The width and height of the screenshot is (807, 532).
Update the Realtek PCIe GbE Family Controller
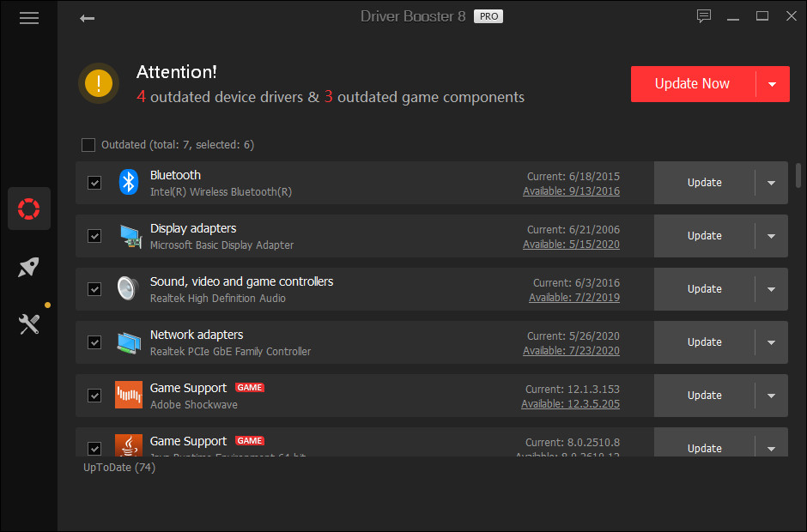tap(704, 342)
